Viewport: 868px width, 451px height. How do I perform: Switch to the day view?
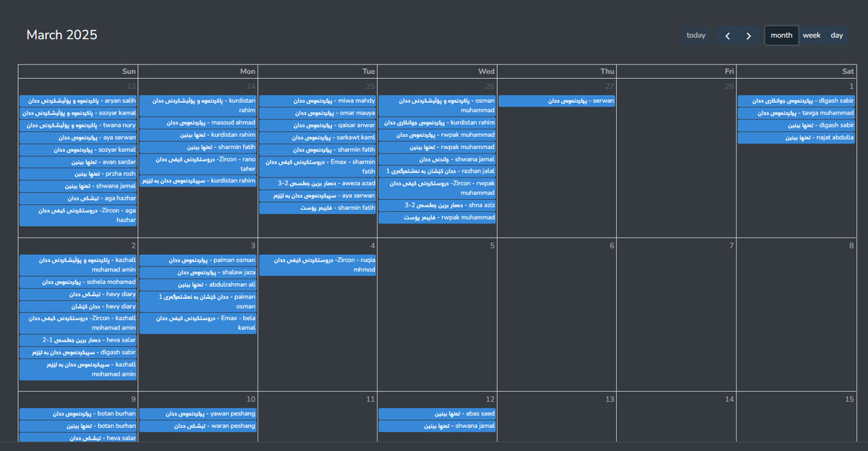pos(836,35)
